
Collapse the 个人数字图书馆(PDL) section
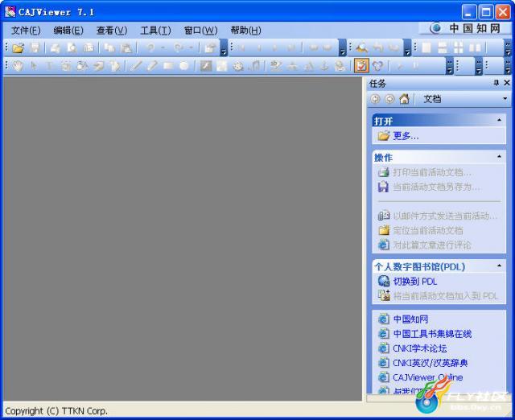(x=499, y=266)
